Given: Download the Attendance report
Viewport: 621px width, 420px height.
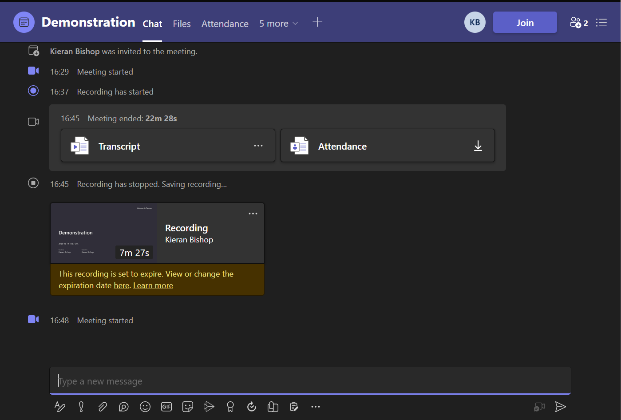Looking at the screenshot, I should click(x=478, y=146).
